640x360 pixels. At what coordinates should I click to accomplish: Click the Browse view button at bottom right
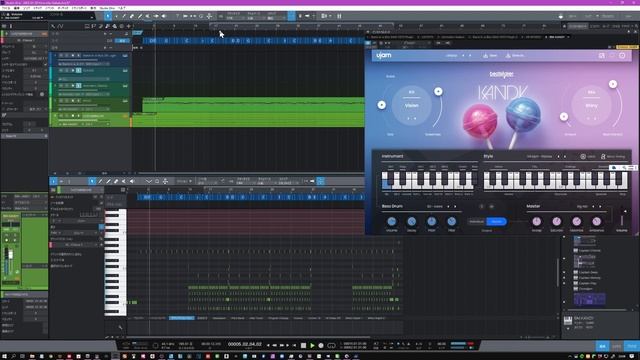pyautogui.click(x=632, y=346)
